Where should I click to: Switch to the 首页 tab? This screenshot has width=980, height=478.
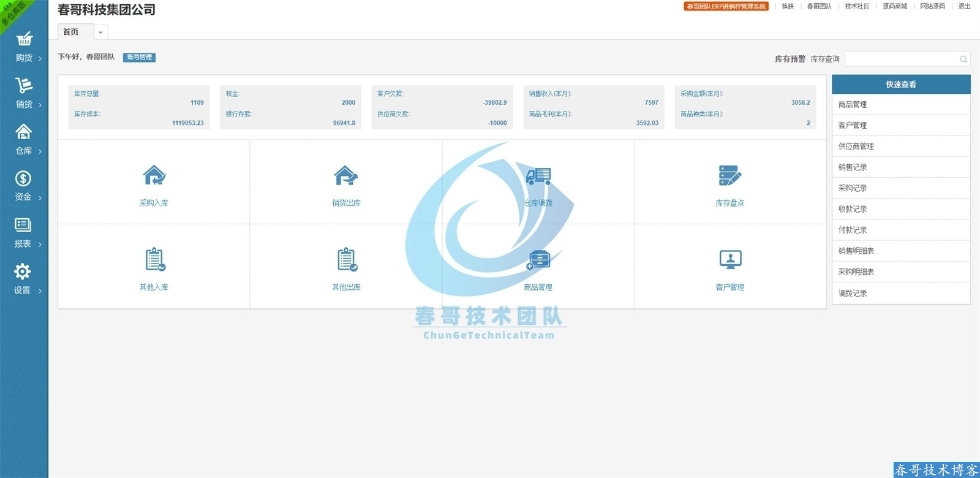(x=72, y=32)
